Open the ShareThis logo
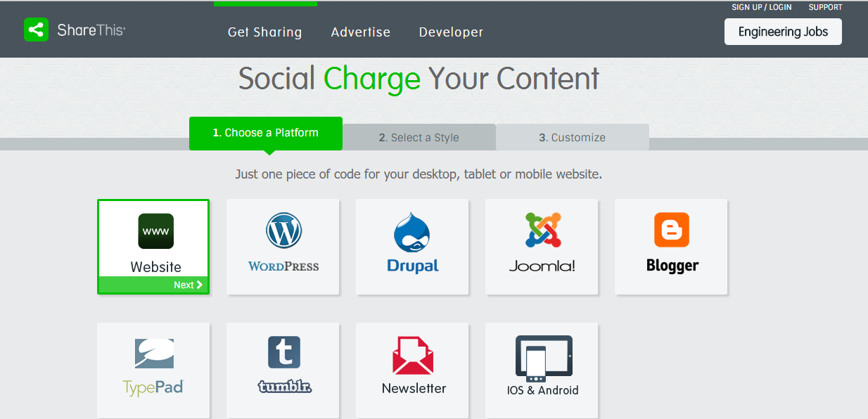Viewport: 868px width, 419px height. (74, 30)
